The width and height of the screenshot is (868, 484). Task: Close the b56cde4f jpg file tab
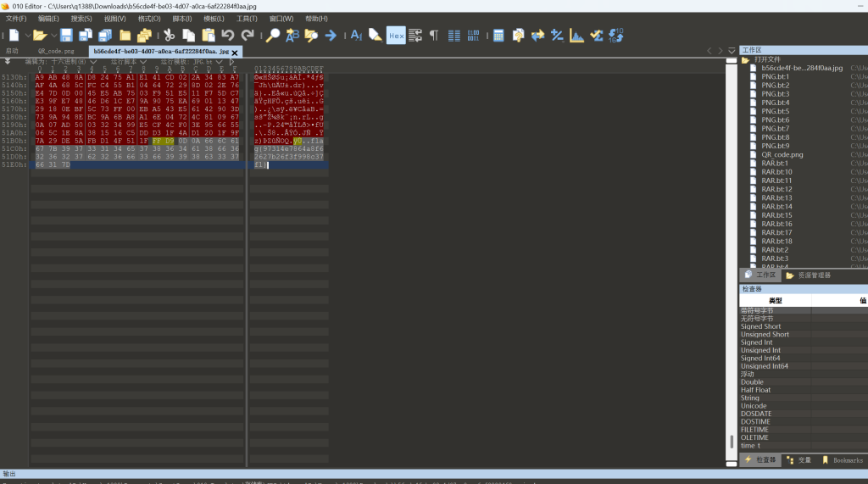pyautogui.click(x=236, y=52)
